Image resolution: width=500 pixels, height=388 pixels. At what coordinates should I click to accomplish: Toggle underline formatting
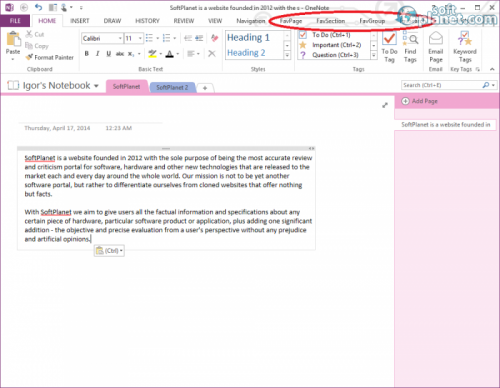[x=108, y=53]
